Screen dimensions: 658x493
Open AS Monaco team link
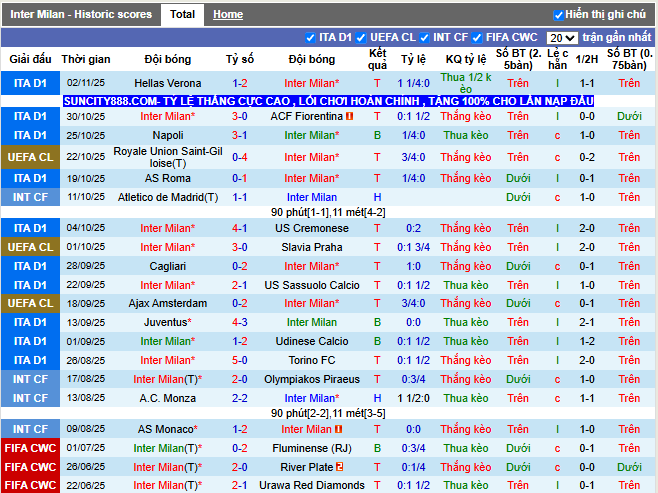tap(167, 429)
